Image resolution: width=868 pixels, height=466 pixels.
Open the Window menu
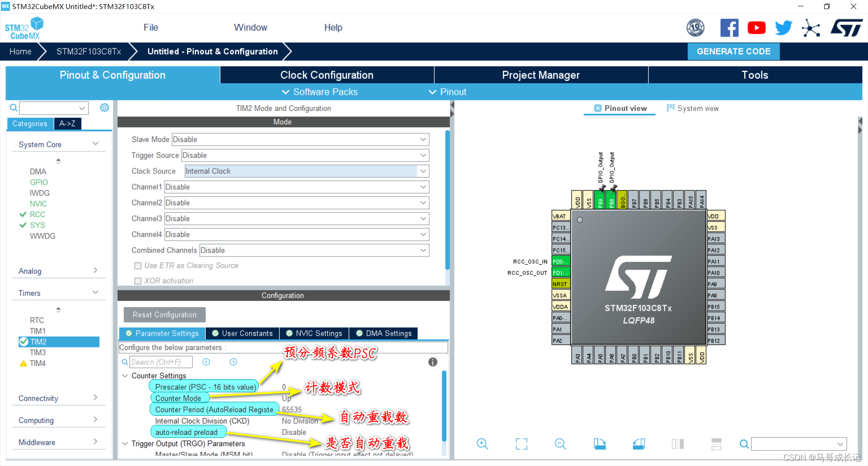(x=250, y=28)
